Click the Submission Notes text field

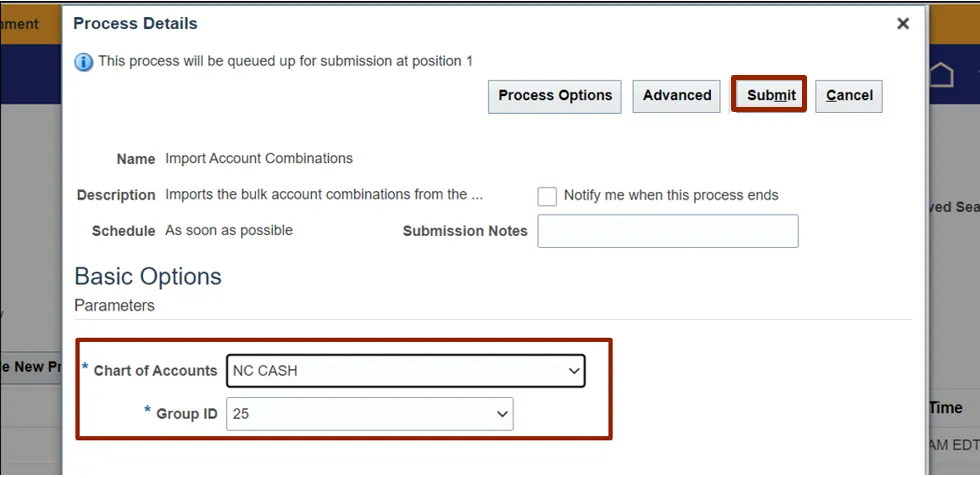coord(667,231)
